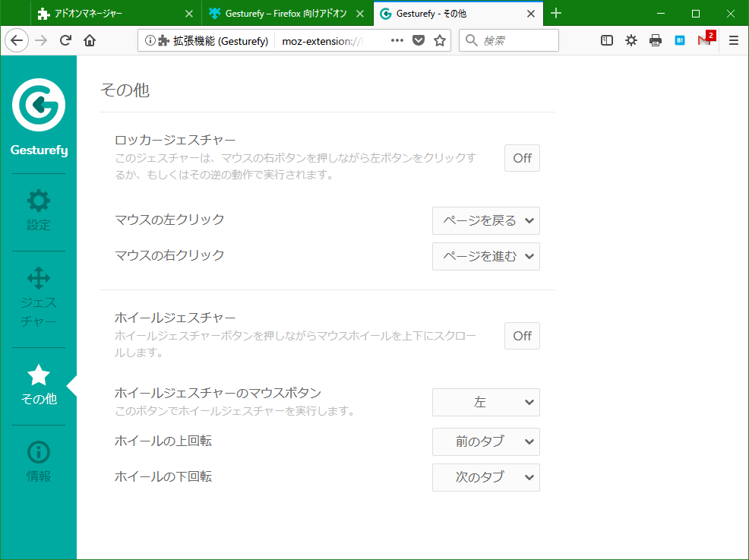Open the ホイールジェスチャーのマウスボタン dropdown
The height and width of the screenshot is (560, 749).
click(486, 402)
